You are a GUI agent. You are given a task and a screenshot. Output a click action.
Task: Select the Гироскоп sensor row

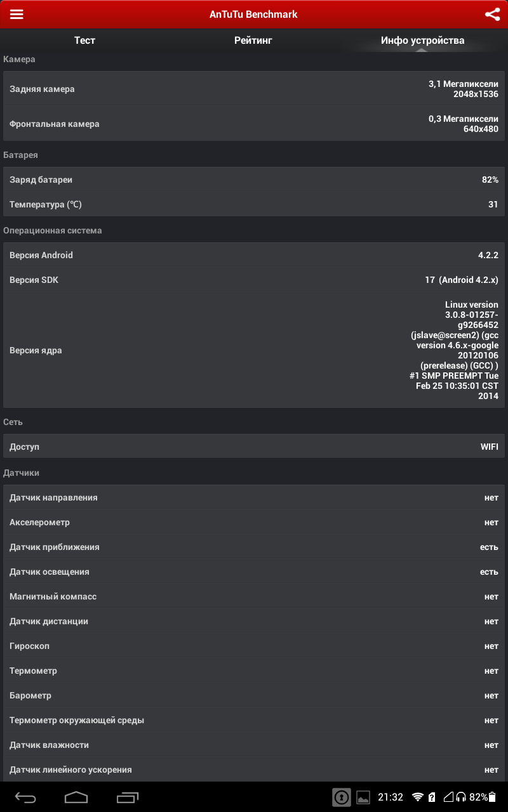[254, 646]
